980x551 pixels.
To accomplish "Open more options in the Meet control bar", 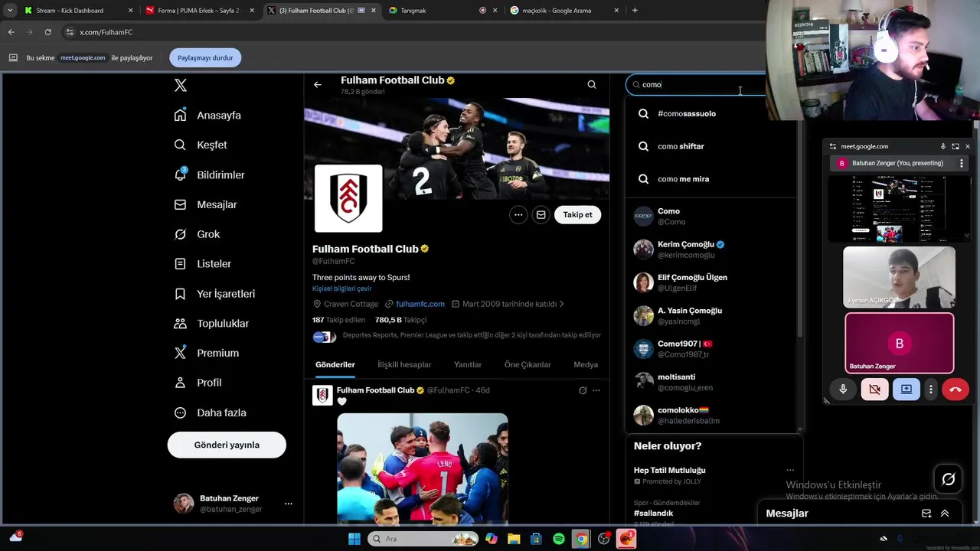I will point(931,389).
